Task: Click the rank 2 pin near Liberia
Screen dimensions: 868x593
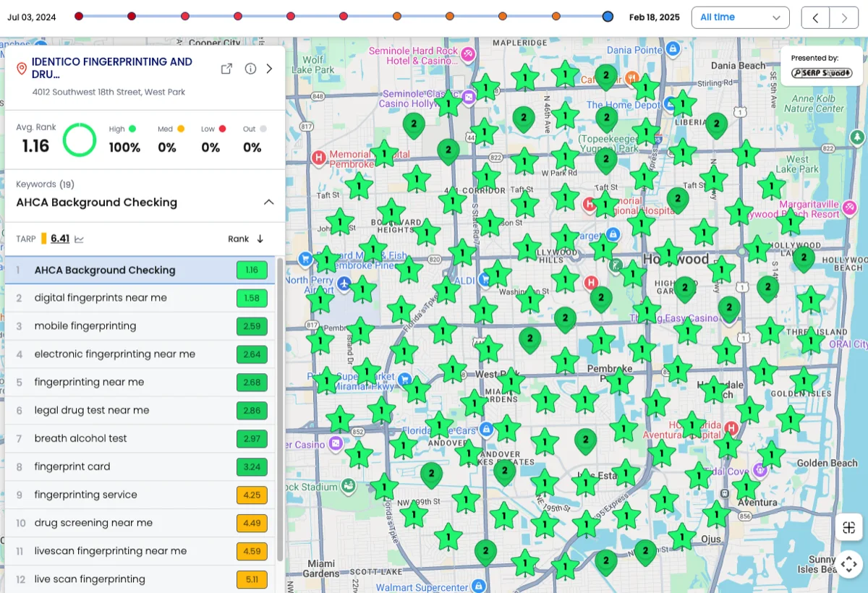Action: [x=716, y=127]
